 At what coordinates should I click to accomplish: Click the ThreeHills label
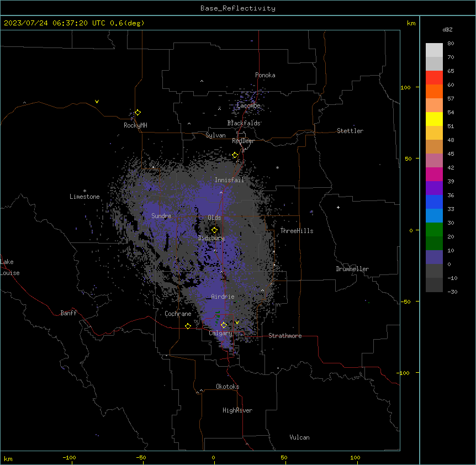pyautogui.click(x=297, y=231)
